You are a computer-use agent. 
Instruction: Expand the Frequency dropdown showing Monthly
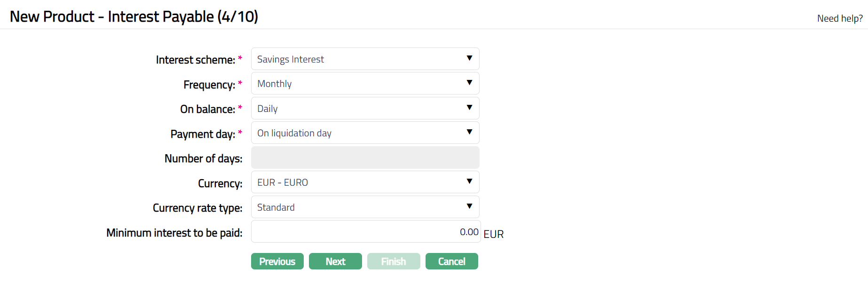(364, 84)
